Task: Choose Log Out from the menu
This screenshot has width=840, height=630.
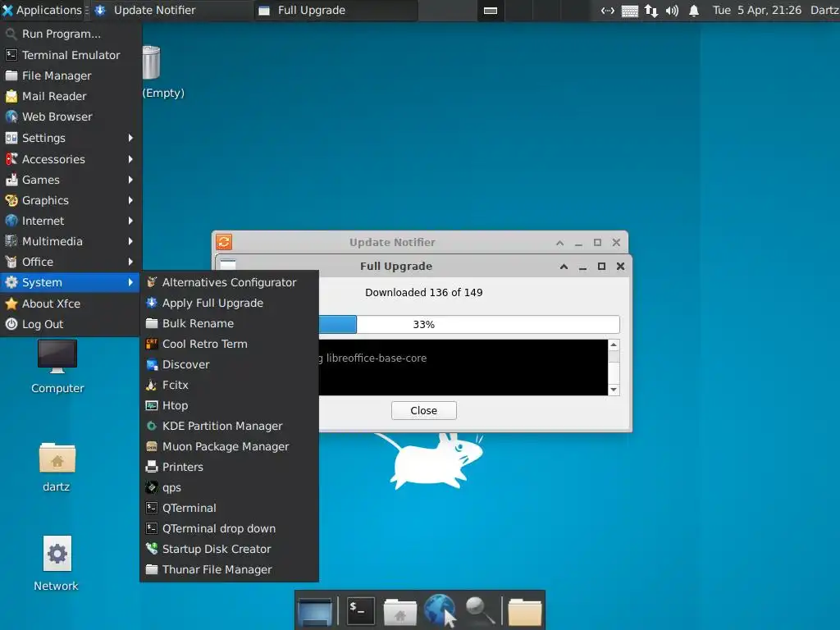Action: click(x=70, y=324)
